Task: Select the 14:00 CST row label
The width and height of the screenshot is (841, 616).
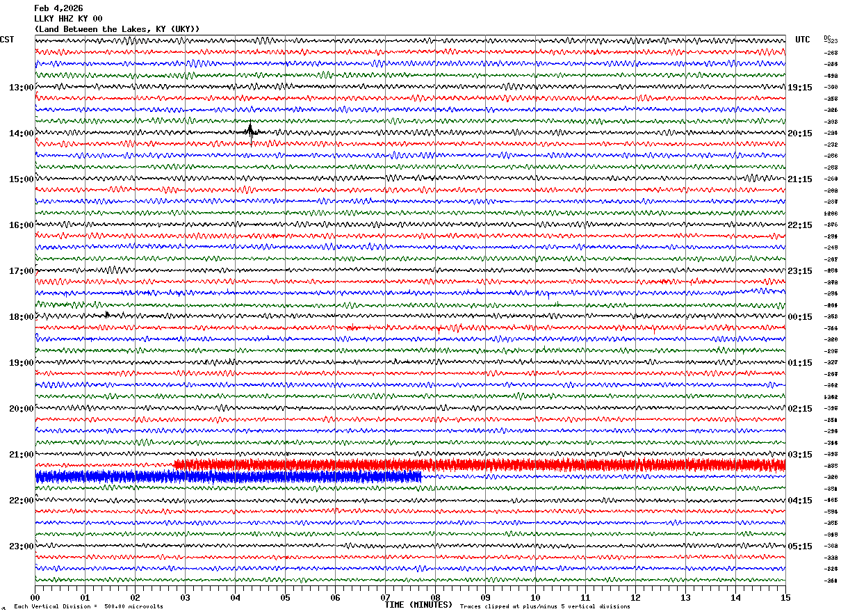Action: [22, 133]
